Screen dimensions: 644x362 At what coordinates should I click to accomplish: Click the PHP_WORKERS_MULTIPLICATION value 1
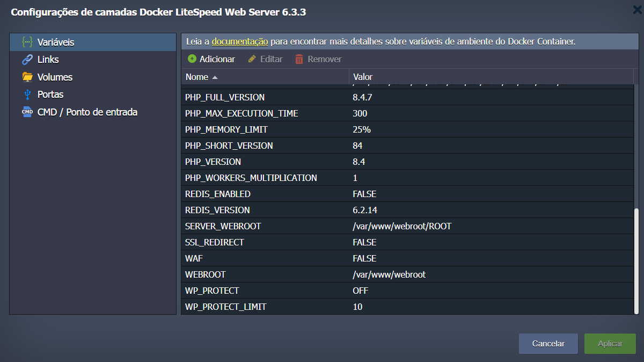355,178
